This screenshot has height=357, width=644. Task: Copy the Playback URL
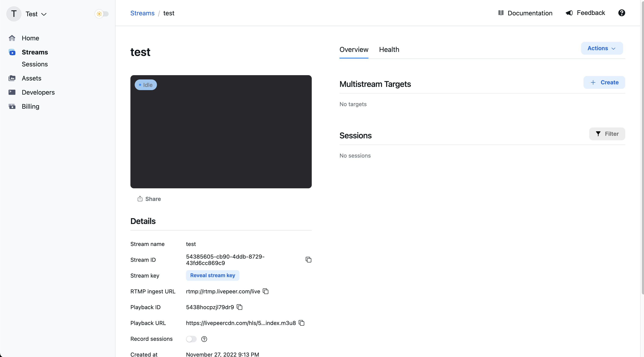click(x=302, y=323)
